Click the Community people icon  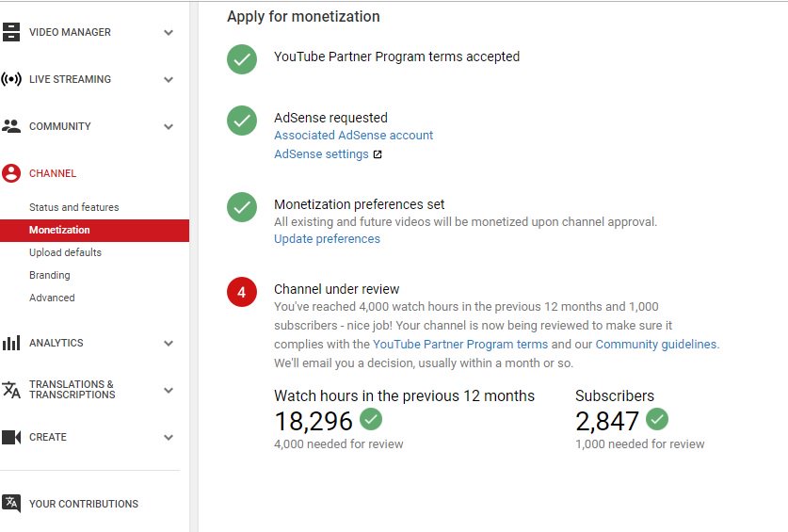tap(11, 126)
